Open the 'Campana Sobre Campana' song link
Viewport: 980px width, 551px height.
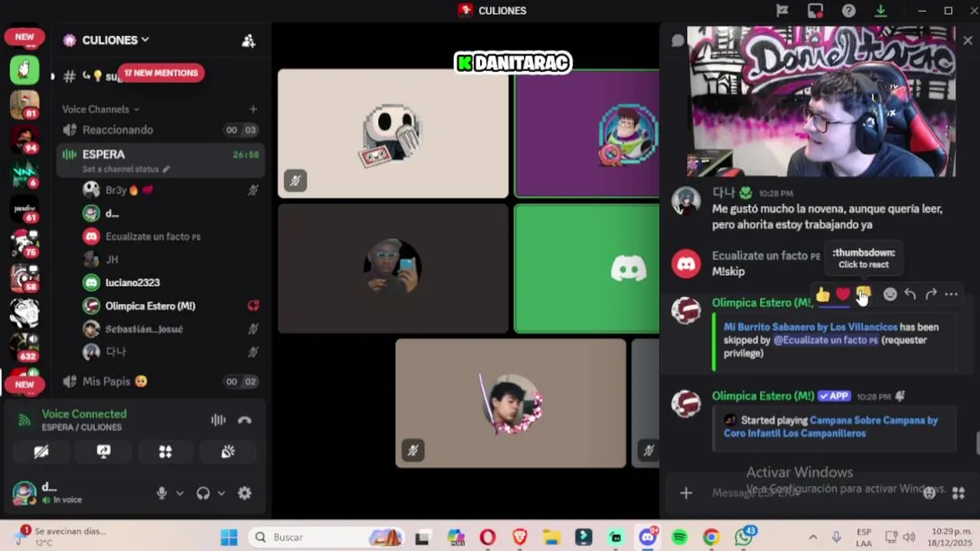[831, 426]
